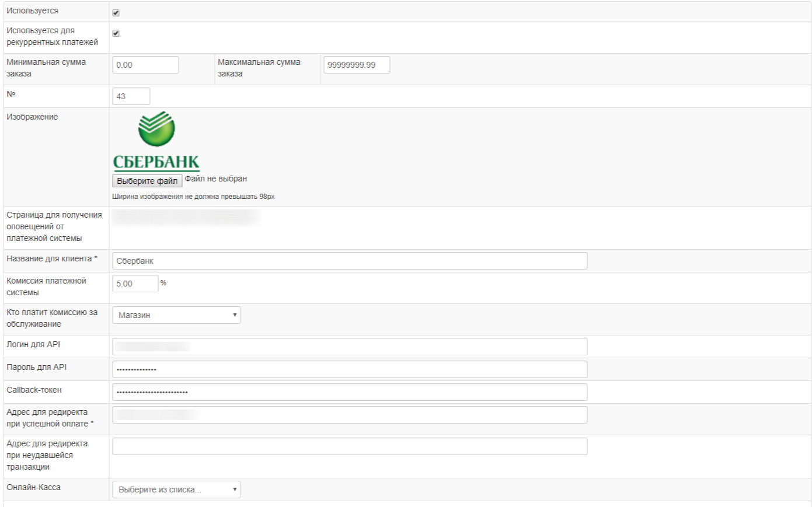Click the "Логин для API" input
Viewport: 812px width, 507px height.
click(349, 347)
